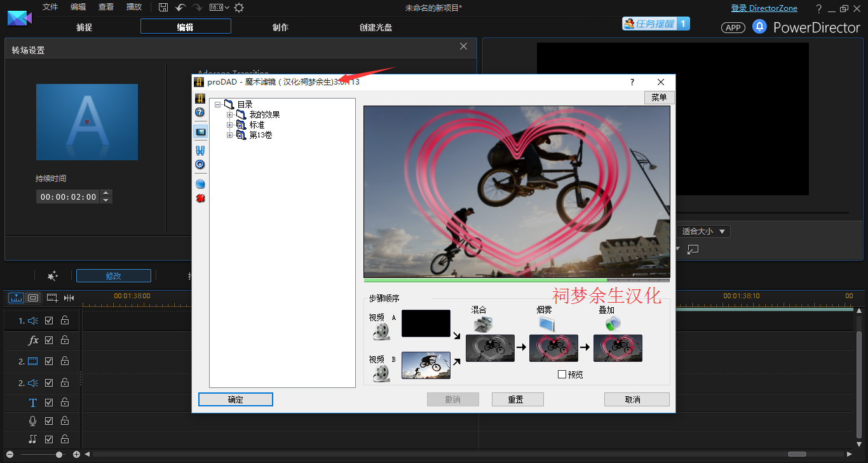
Task: Toggle audio track 2 enable checkbox
Action: (x=49, y=382)
